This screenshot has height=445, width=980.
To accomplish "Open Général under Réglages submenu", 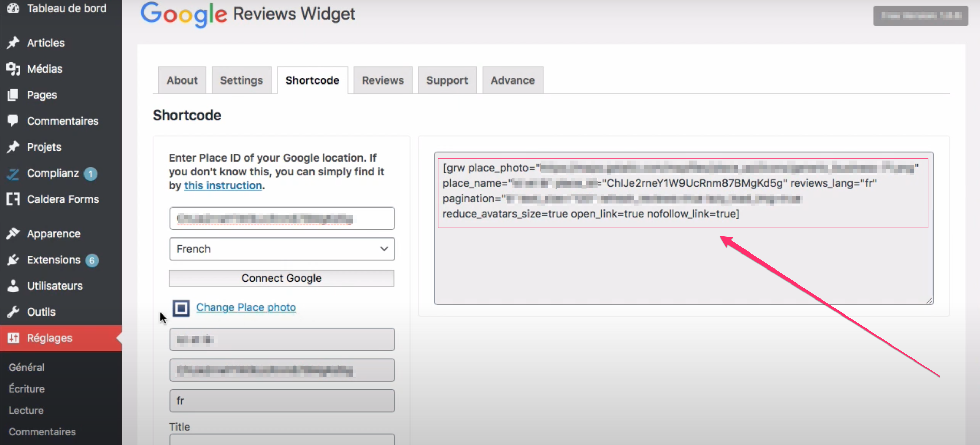I will click(27, 367).
